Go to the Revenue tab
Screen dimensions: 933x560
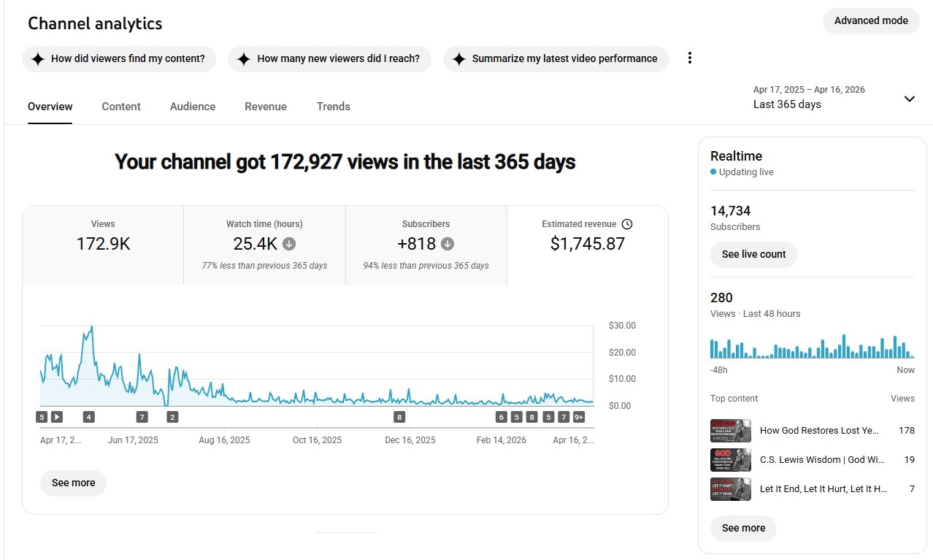coord(266,107)
